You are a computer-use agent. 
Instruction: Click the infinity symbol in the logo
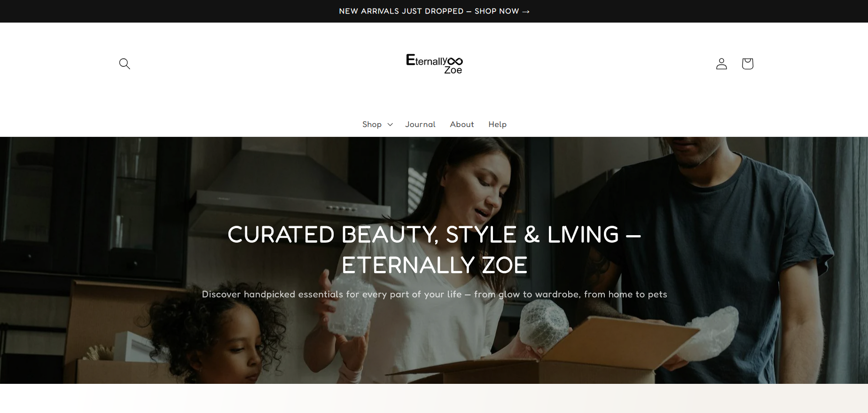[455, 61]
